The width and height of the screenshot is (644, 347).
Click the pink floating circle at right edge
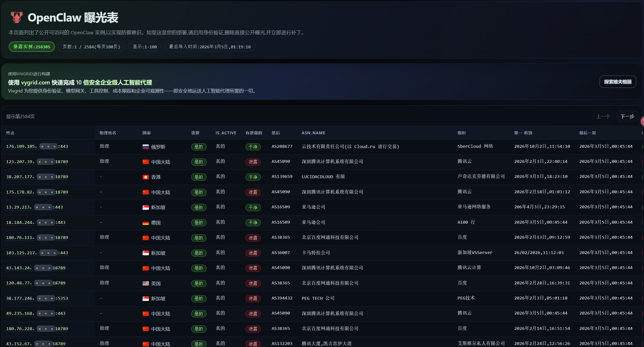click(643, 121)
